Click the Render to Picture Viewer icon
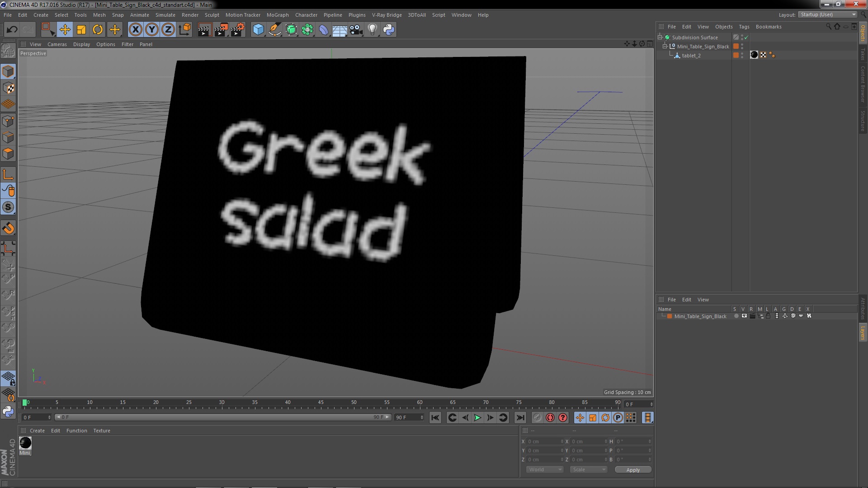The height and width of the screenshot is (488, 868). pyautogui.click(x=221, y=30)
